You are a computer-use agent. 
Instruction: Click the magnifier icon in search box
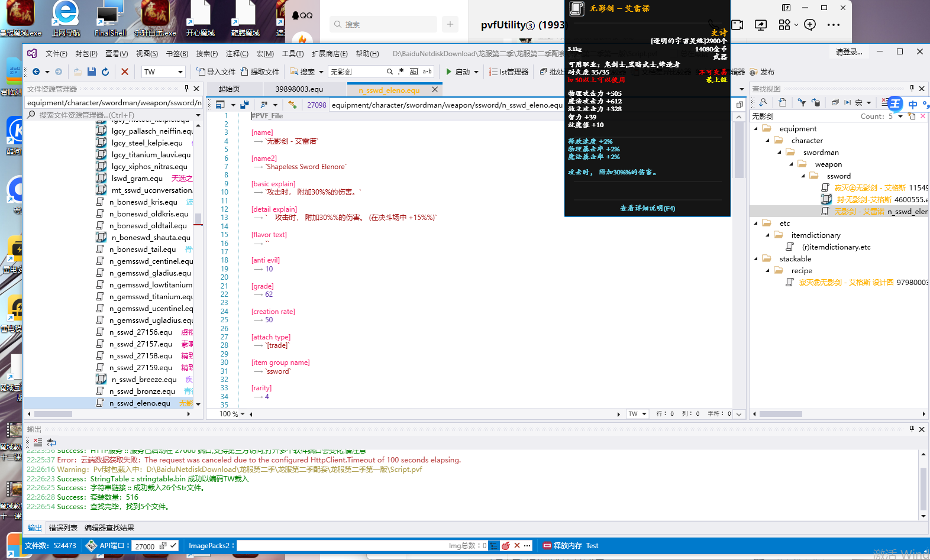click(389, 72)
